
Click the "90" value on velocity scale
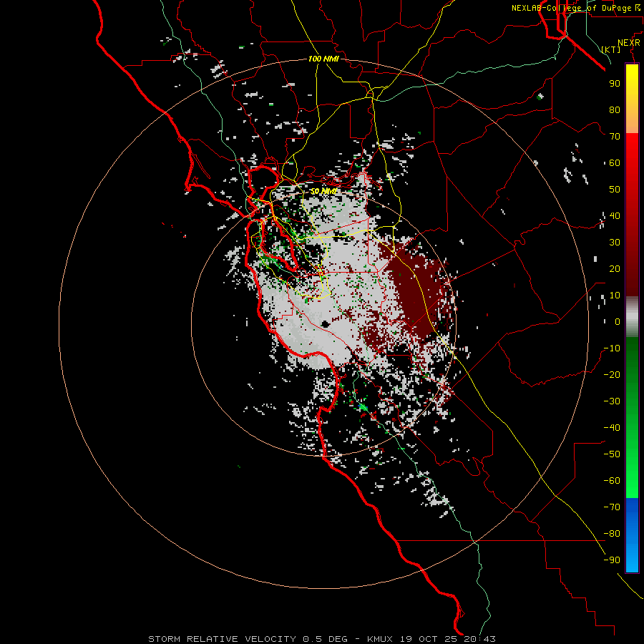coord(615,84)
